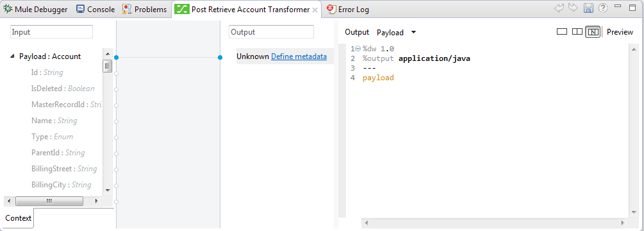
Task: Select the BillingCity : String field
Action: [62, 185]
